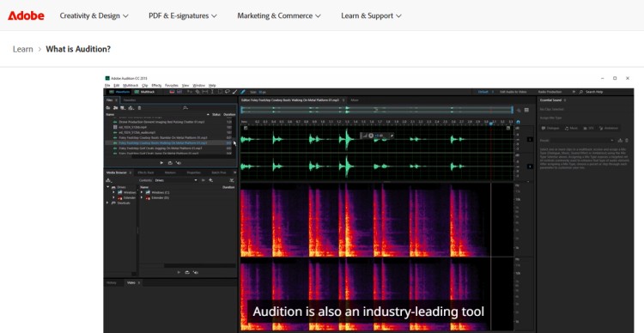
Task: Select the Radio Production workspace
Action: 550,92
